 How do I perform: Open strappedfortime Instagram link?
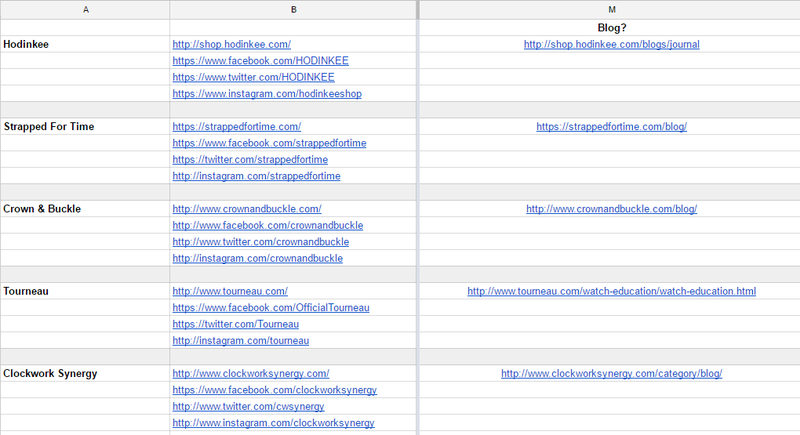(x=256, y=176)
